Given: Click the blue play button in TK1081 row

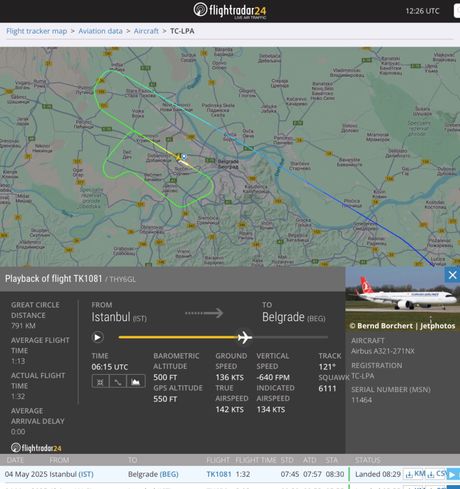Looking at the screenshot, I should pos(453,474).
